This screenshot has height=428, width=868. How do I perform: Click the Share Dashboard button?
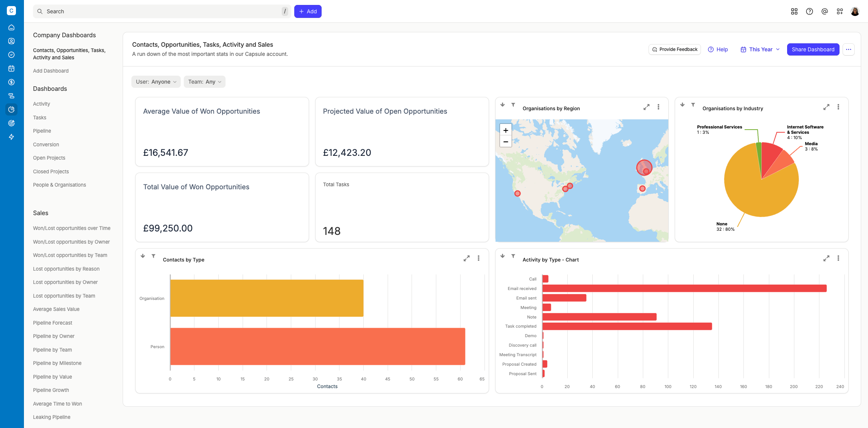click(x=813, y=49)
